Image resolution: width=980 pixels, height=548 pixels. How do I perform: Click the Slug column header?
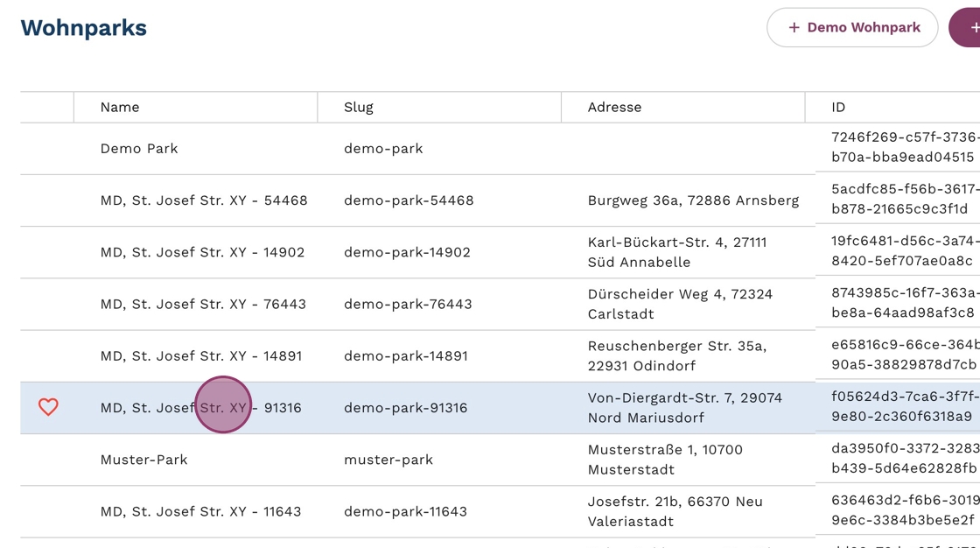(x=359, y=107)
